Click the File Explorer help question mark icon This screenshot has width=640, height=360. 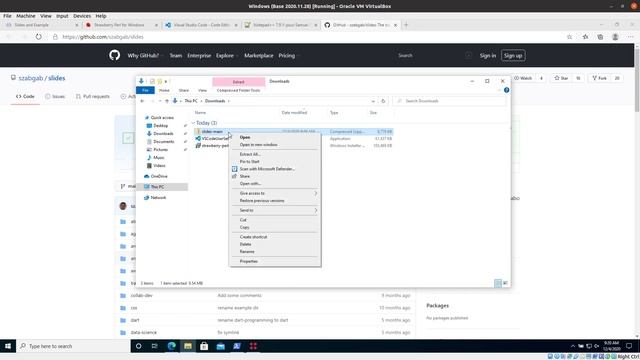507,90
